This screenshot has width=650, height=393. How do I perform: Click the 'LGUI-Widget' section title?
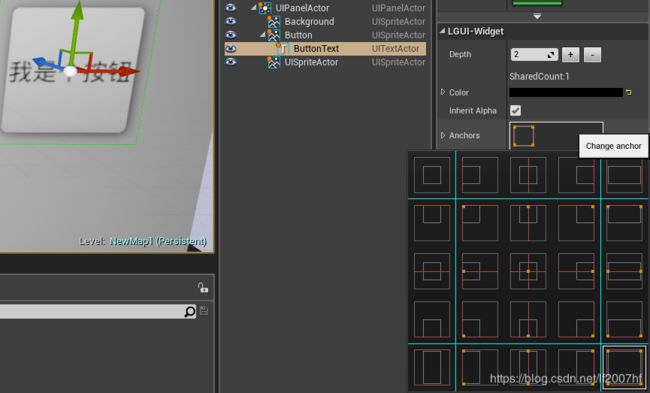tap(475, 32)
